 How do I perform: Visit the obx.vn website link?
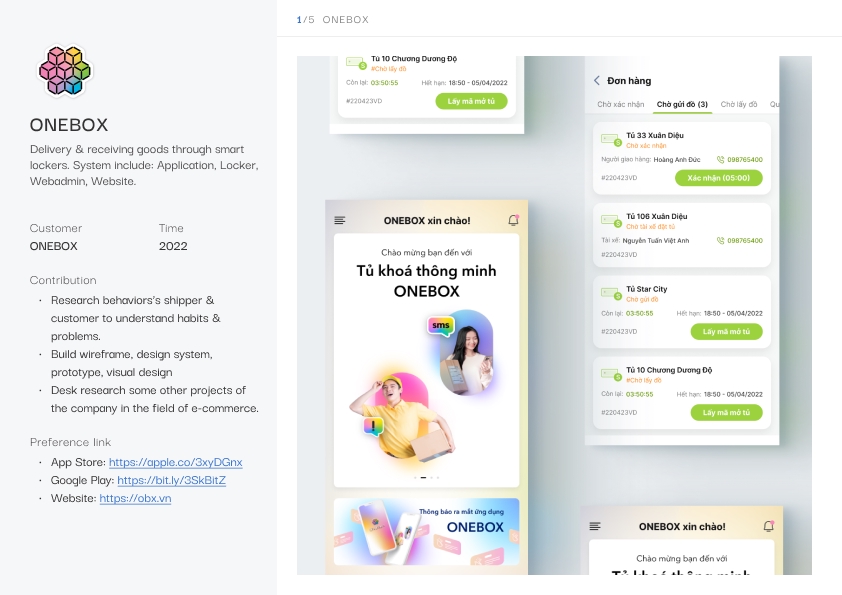pos(135,498)
